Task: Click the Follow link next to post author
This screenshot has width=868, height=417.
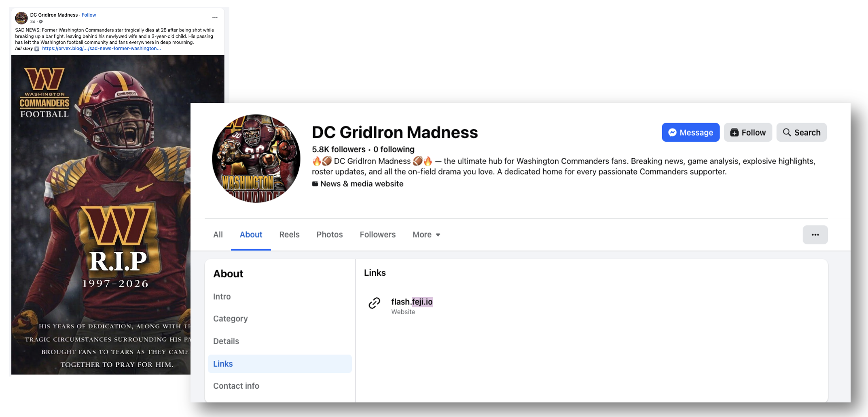Action: [89, 15]
